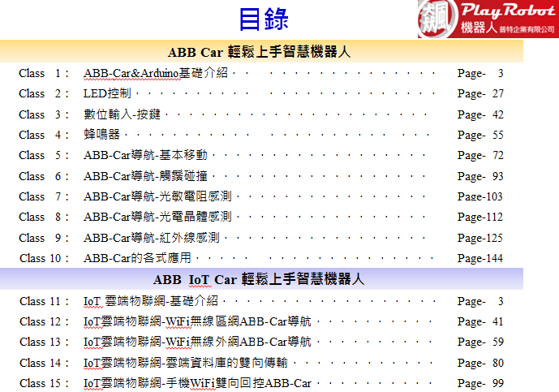The image size is (559, 392).
Task: Select page number 'Page- 59'
Action: point(480,342)
